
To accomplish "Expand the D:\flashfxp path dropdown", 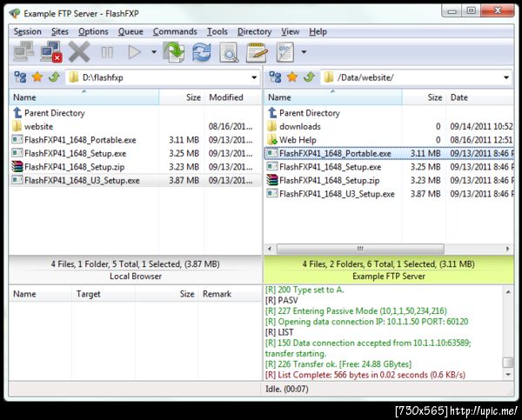I will coord(254,77).
